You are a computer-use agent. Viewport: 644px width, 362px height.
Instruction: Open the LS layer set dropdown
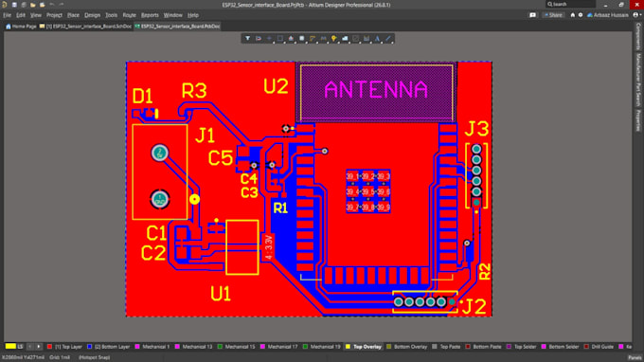20,347
